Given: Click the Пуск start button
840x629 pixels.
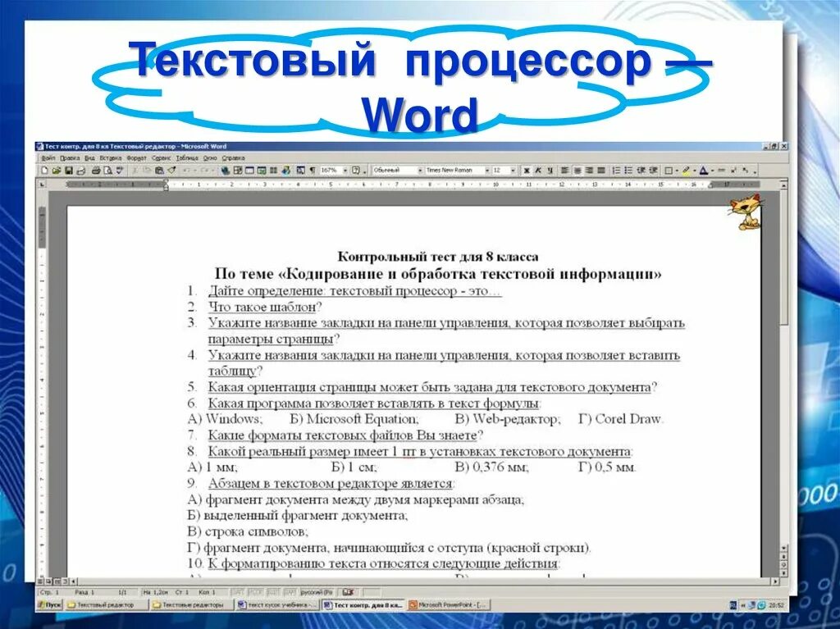Looking at the screenshot, I should (x=50, y=605).
